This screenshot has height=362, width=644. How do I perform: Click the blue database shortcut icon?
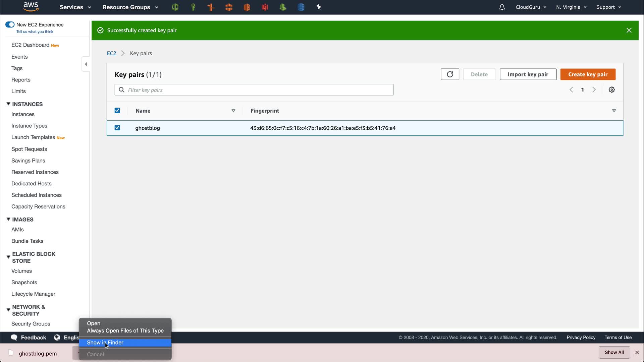[x=301, y=7]
